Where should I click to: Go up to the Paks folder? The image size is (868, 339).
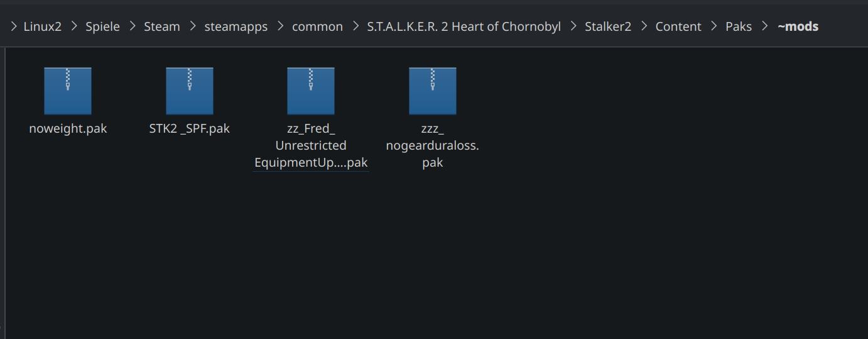click(739, 26)
